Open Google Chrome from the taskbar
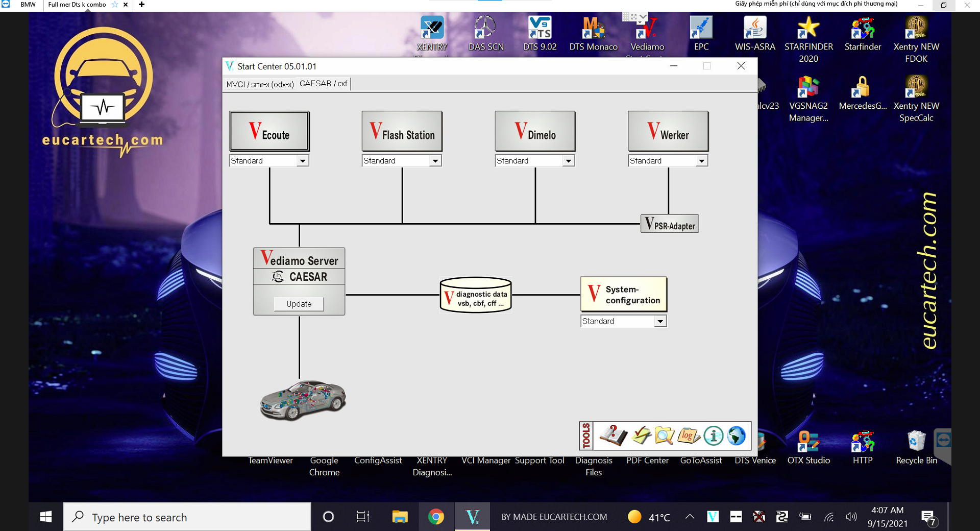 [436, 517]
